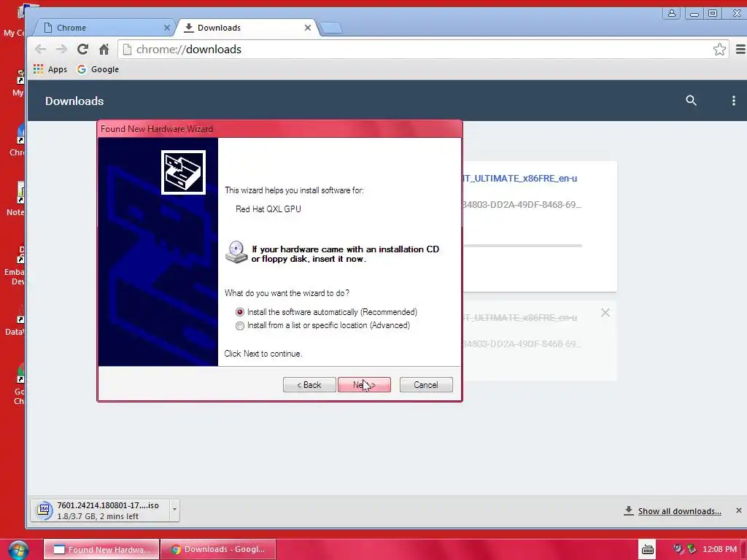
Task: Click the Red Hat QXL GPU text
Action: 268,209
